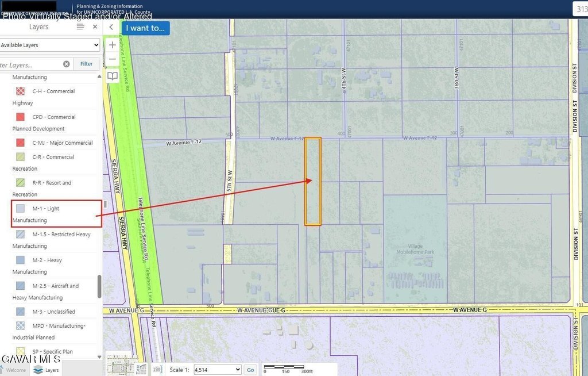Select 'M-1 - Light' legend text
The width and height of the screenshot is (588, 376).
tap(46, 209)
